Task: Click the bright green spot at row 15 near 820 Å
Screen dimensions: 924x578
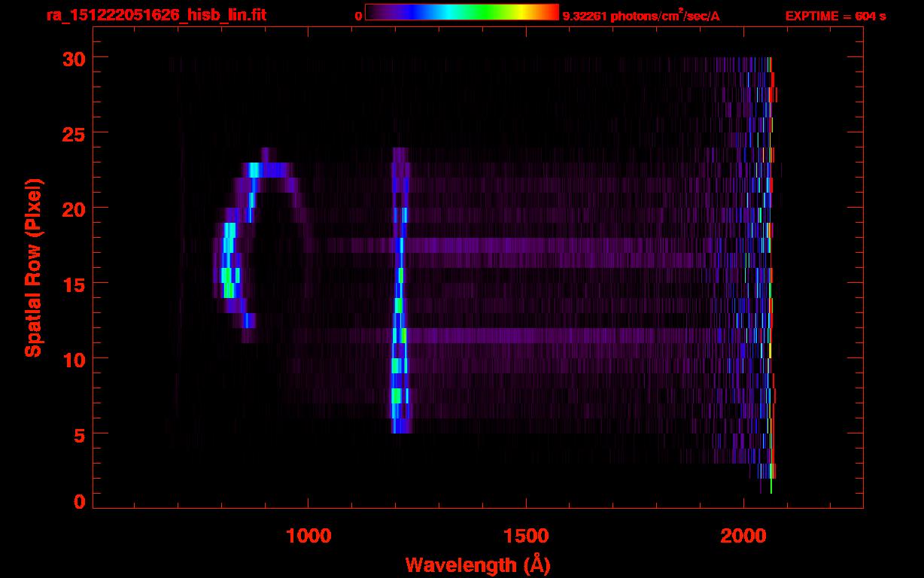Action: click(229, 283)
